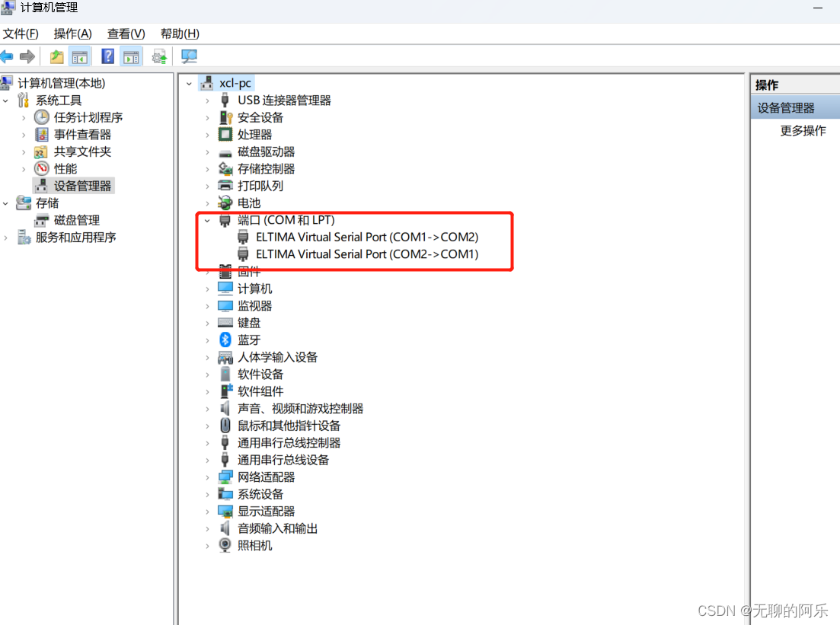Click the Back arrow toolbar icon
Screen dimensions: 840x625
(x=7, y=56)
